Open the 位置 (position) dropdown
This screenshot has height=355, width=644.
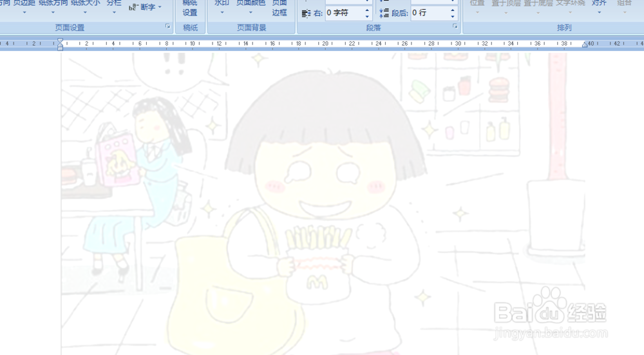[x=477, y=7]
